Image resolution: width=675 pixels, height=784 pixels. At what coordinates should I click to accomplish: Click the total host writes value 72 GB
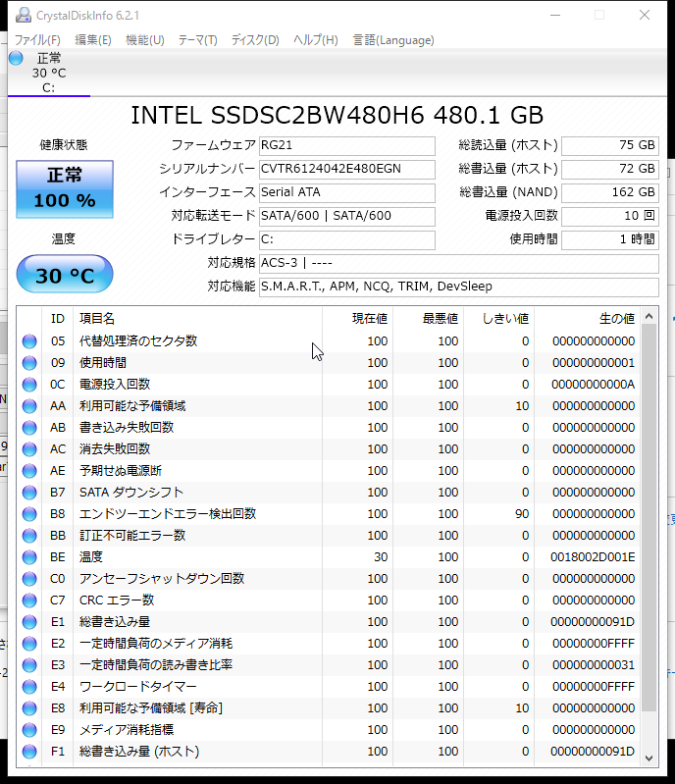point(610,169)
